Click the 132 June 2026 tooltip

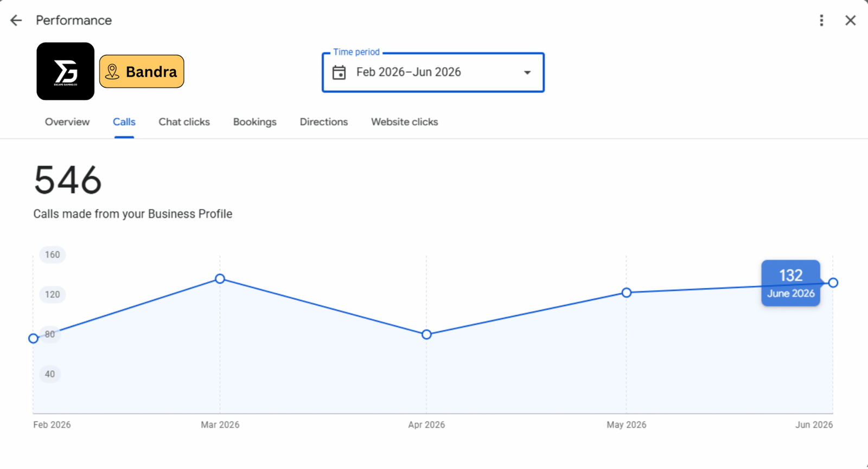791,283
